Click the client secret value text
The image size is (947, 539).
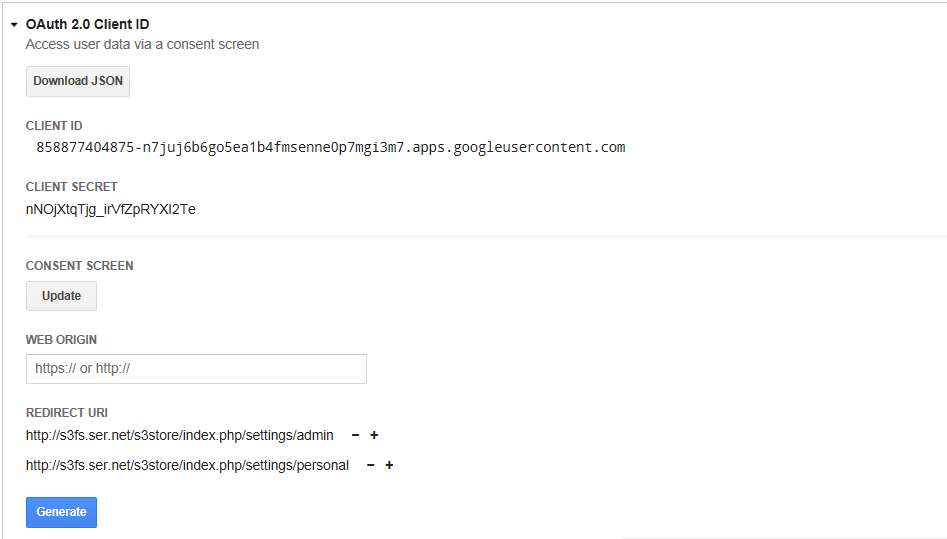(x=111, y=209)
